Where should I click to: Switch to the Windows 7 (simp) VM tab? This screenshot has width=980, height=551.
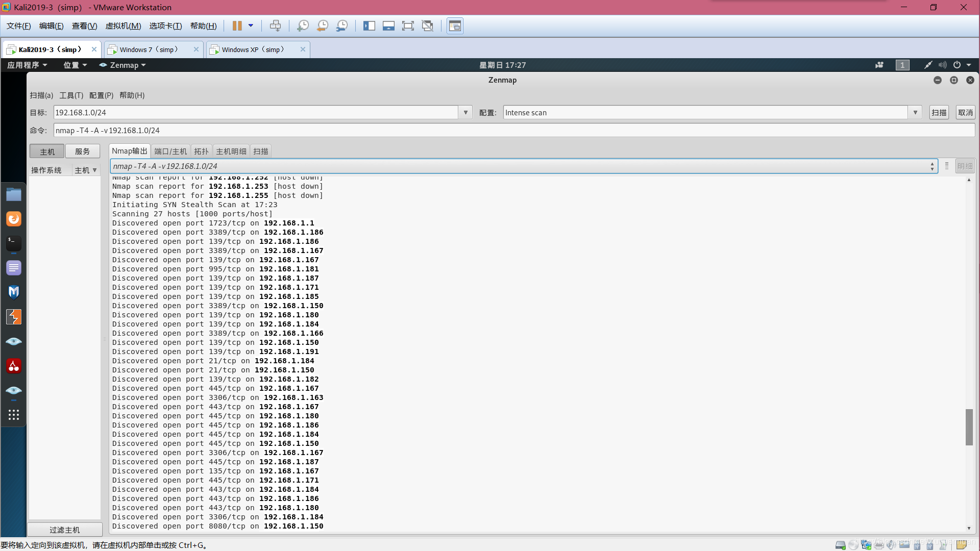(x=148, y=49)
